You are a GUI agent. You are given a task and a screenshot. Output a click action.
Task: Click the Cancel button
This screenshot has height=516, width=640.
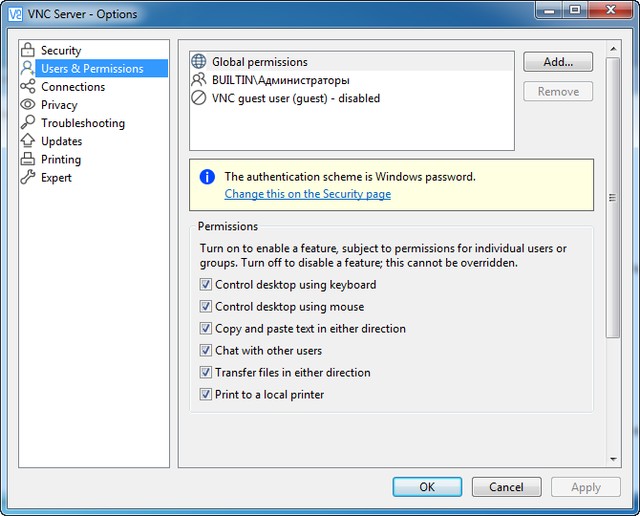coord(507,487)
